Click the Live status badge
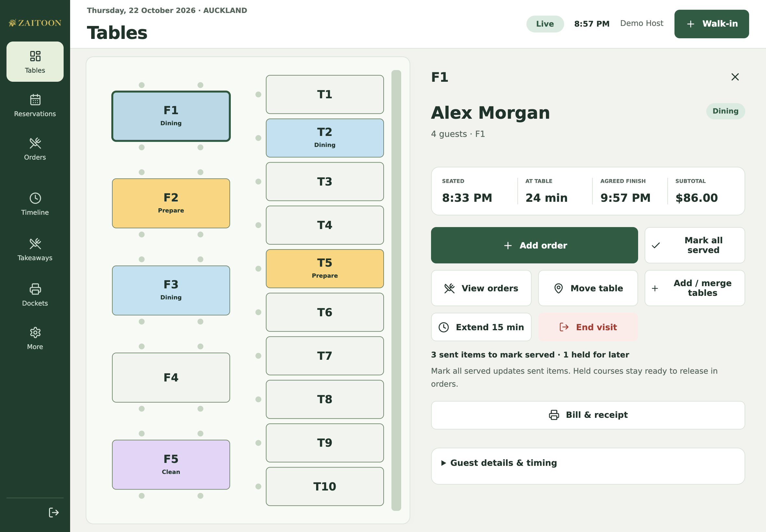This screenshot has height=532, width=766. tap(545, 24)
